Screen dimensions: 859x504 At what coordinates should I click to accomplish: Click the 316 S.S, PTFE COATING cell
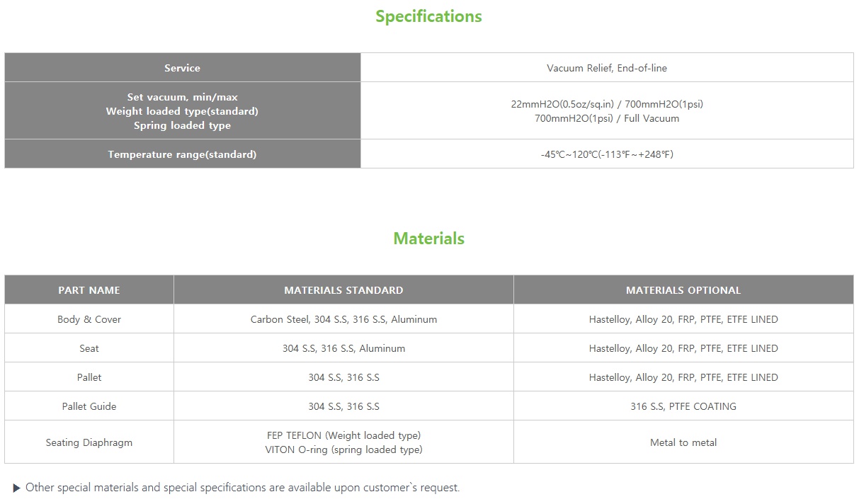click(683, 406)
